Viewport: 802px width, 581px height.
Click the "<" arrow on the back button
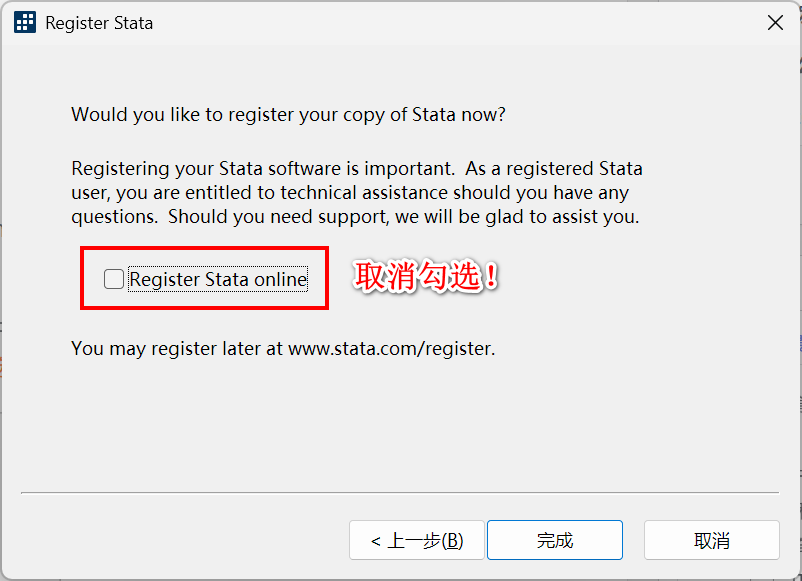coord(376,541)
